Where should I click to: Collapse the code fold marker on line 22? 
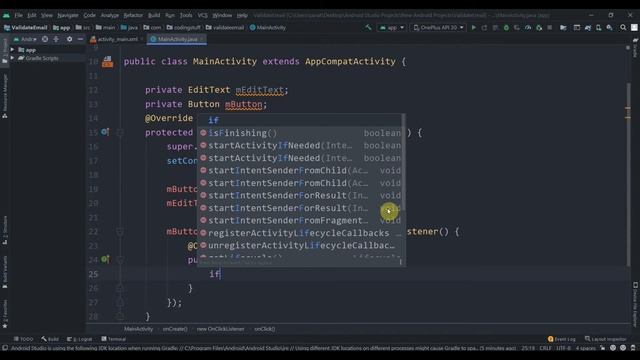point(120,231)
